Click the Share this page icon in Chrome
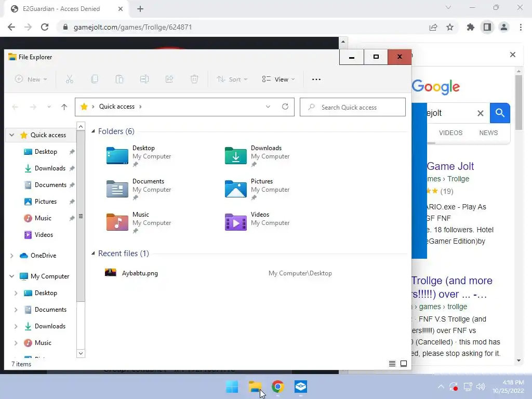 [433, 27]
